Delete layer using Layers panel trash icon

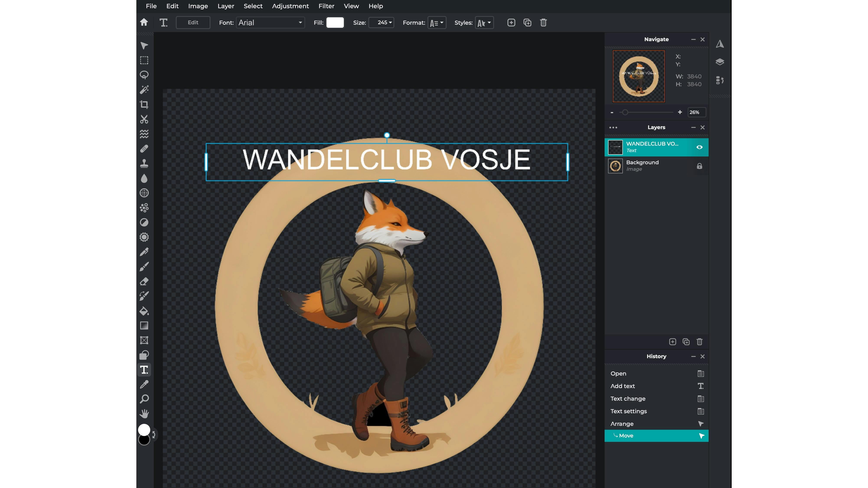(700, 342)
